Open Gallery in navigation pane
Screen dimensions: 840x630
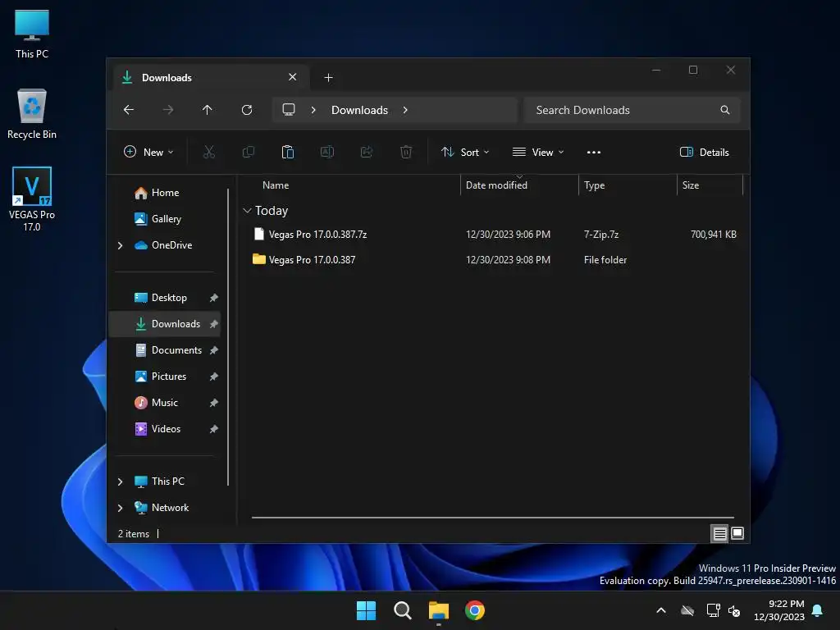pyautogui.click(x=158, y=219)
